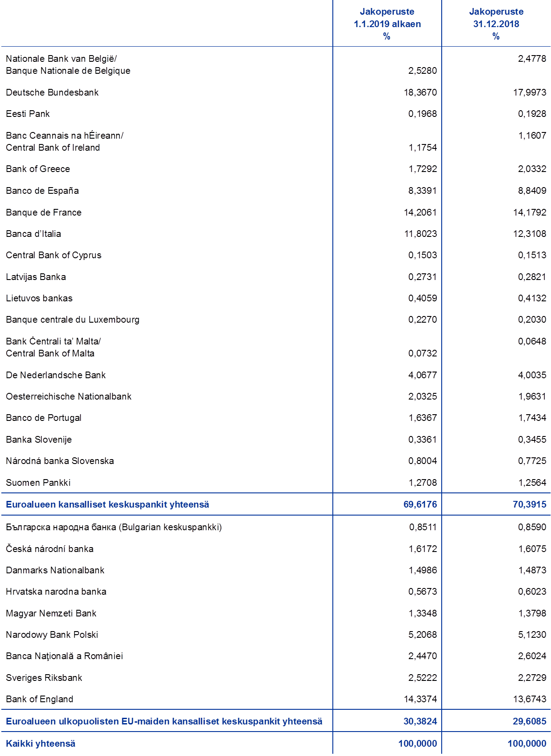This screenshot has height=756, width=551.
Task: Select 'Euroalueen kansalliset keskuspankit yhteensä' subtotal label
Action: (107, 504)
